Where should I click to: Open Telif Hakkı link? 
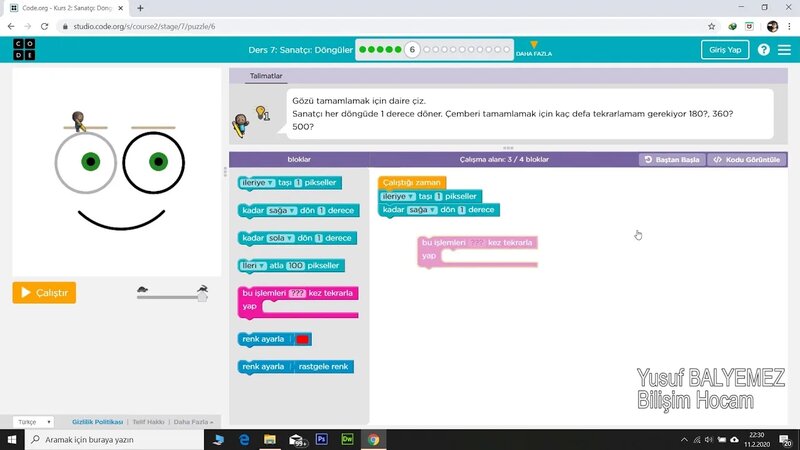(148, 422)
